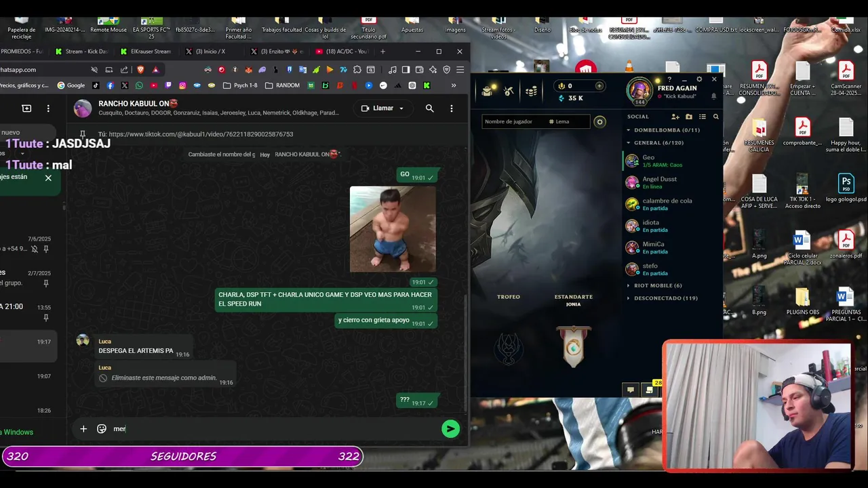The width and height of the screenshot is (868, 488).
Task: Open Google bookmark in bookmarks bar
Action: pos(71,85)
